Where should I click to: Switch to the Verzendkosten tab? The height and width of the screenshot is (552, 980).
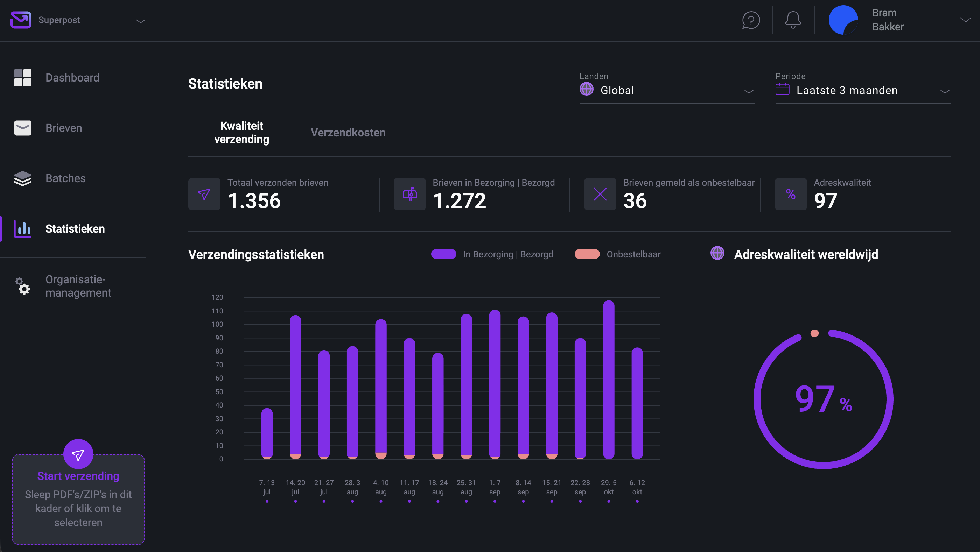[348, 132]
